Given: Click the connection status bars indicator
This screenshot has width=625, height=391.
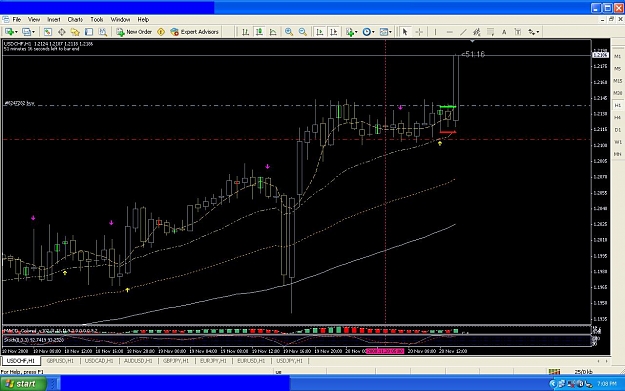Looking at the screenshot, I should (554, 371).
